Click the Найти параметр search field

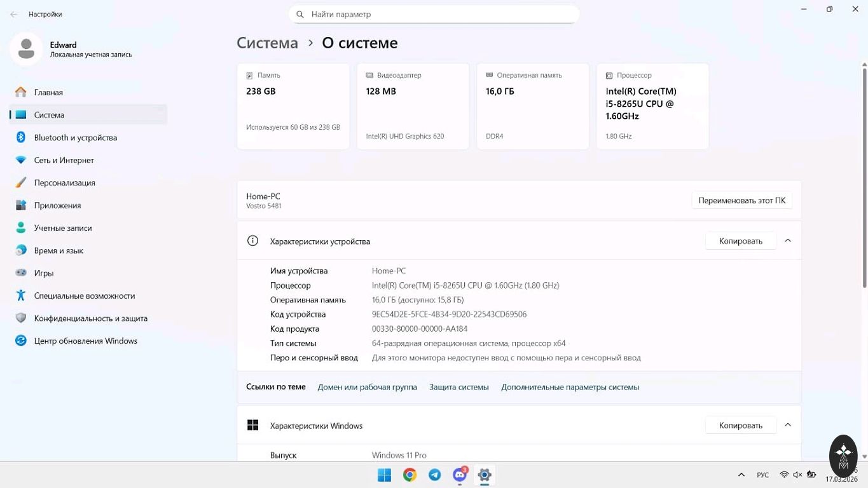tap(439, 14)
